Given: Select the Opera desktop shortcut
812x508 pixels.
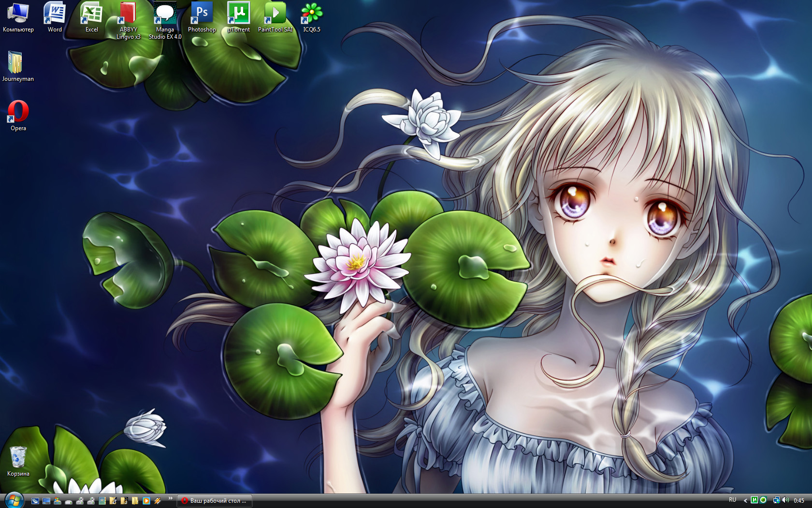Looking at the screenshot, I should point(18,116).
